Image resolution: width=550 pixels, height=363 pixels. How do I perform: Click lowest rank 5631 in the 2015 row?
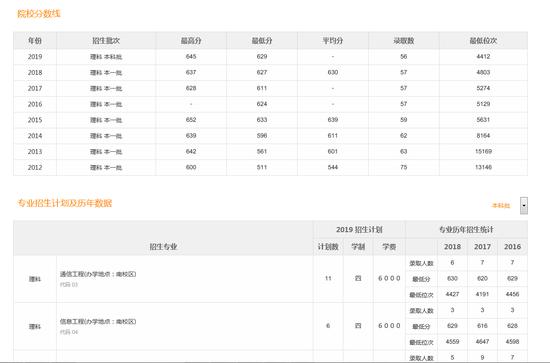click(x=483, y=120)
